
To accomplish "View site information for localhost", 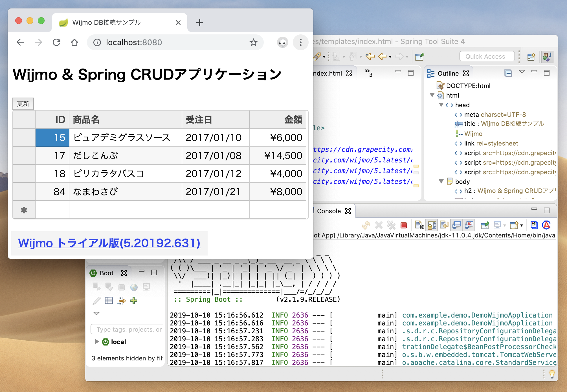I will pos(97,42).
